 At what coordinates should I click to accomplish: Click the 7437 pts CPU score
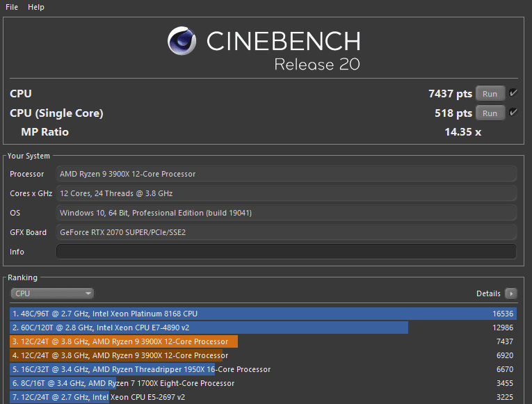pyautogui.click(x=450, y=94)
